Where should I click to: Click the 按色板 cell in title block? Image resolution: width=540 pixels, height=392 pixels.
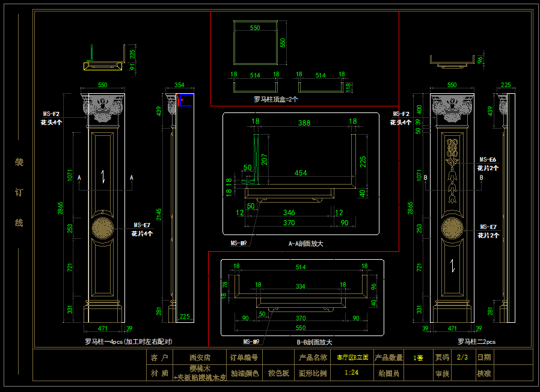tap(278, 373)
